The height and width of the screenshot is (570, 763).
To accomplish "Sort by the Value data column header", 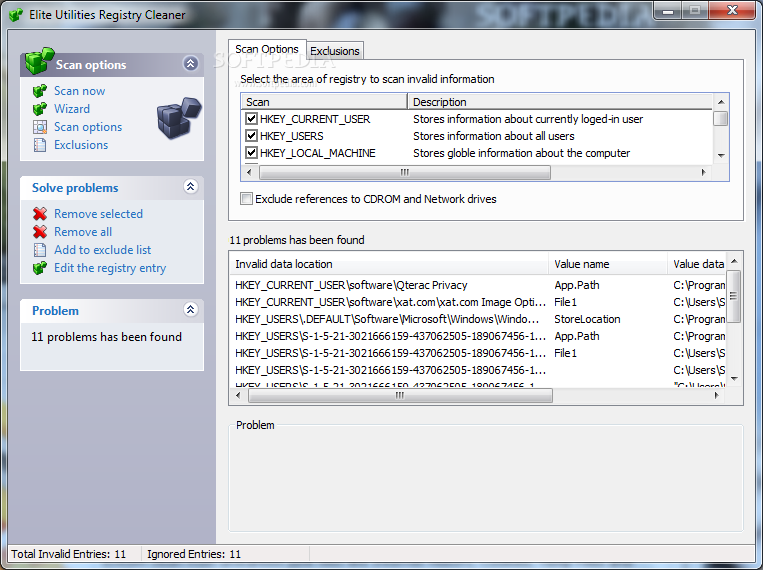I will [x=697, y=264].
